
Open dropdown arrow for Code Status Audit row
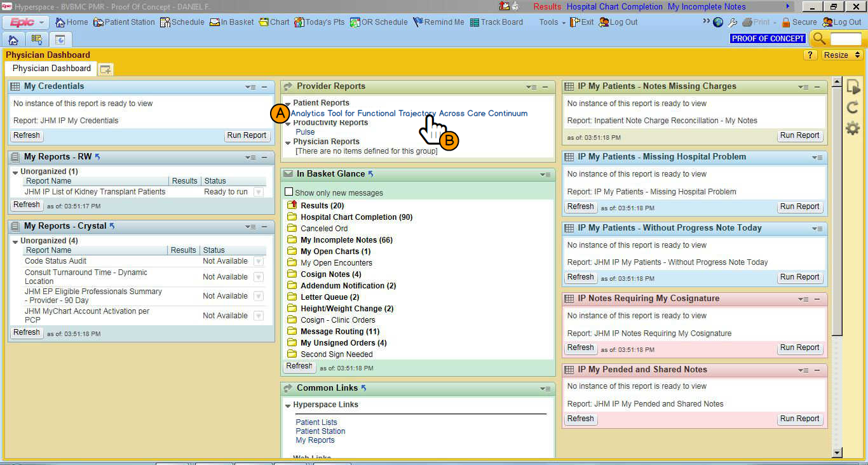point(258,261)
